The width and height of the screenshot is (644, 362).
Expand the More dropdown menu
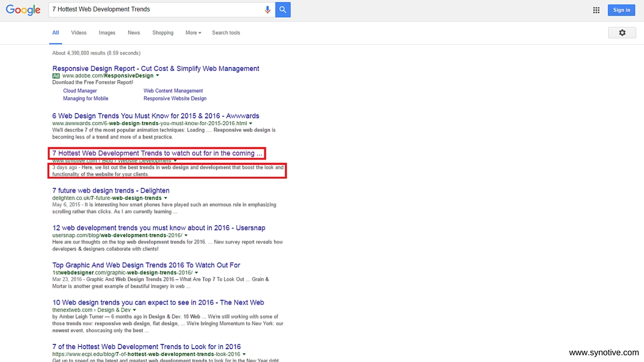pyautogui.click(x=193, y=33)
